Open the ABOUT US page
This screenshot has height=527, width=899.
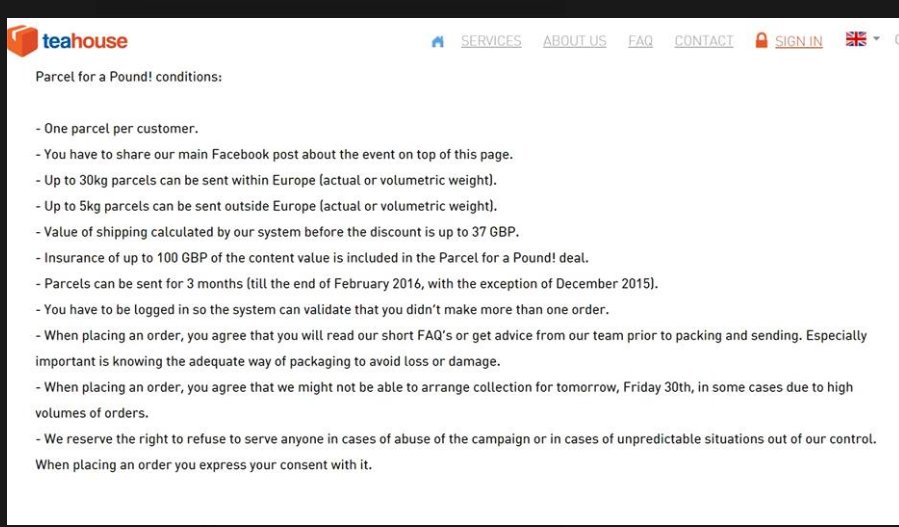coord(574,41)
